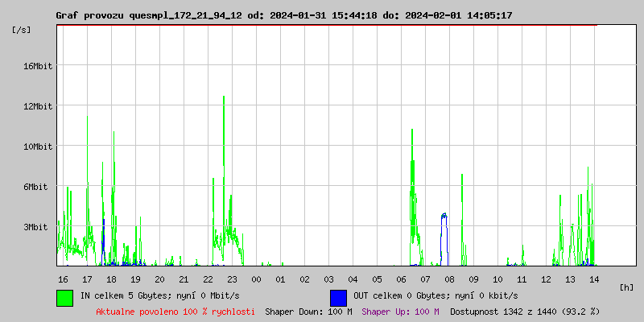644x322 pixels.
Task: Click the Dostupnost availability statistic text
Action: pos(525,312)
